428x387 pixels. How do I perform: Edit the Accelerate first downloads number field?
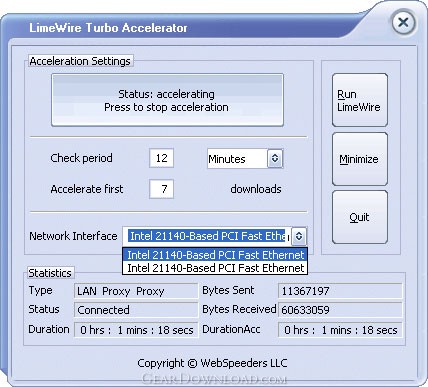(x=161, y=189)
